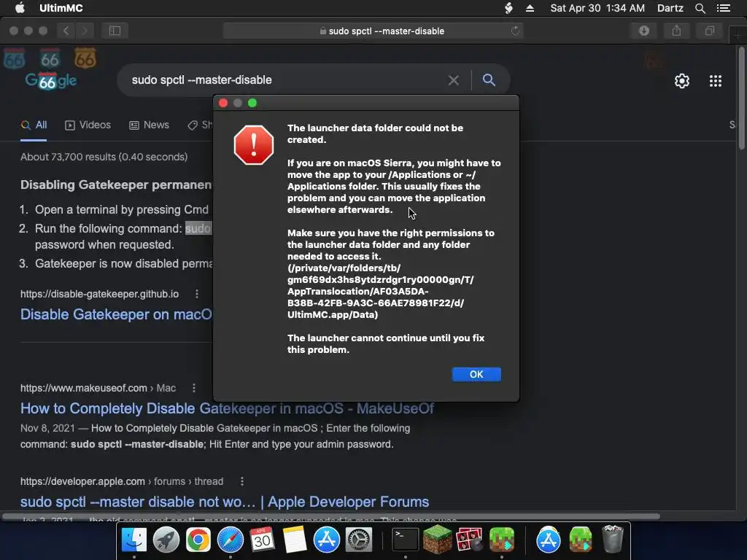Open Photo Booth from the Dock
Image resolution: width=747 pixels, height=560 pixels.
tap(469, 540)
